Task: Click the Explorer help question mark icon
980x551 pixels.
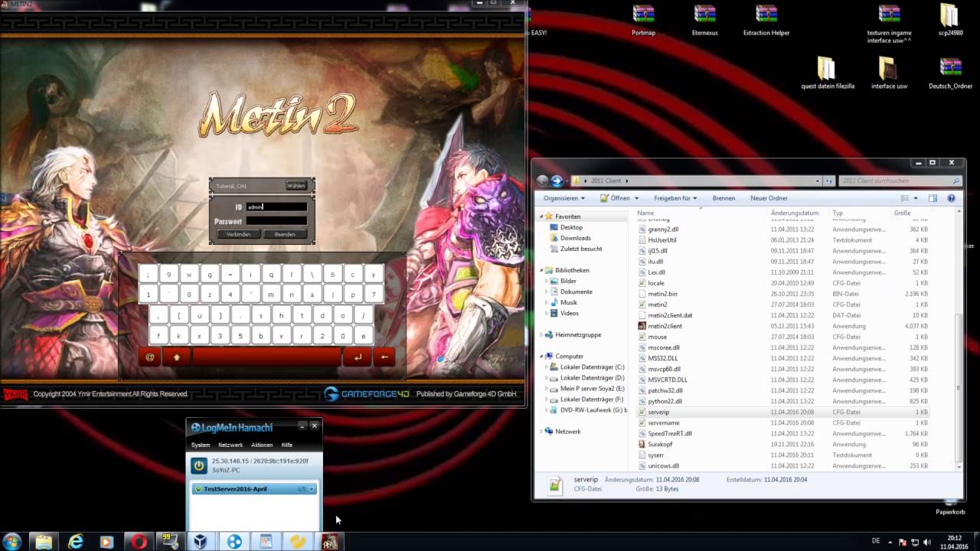Action: click(952, 198)
